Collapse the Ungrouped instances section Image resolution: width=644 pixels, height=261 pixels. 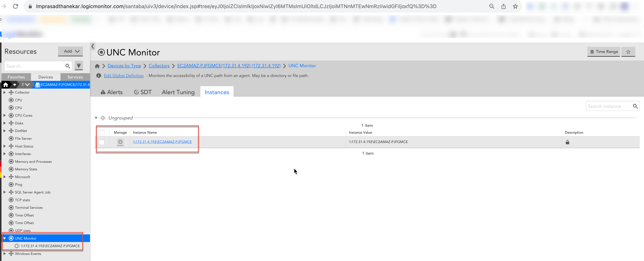96,118
